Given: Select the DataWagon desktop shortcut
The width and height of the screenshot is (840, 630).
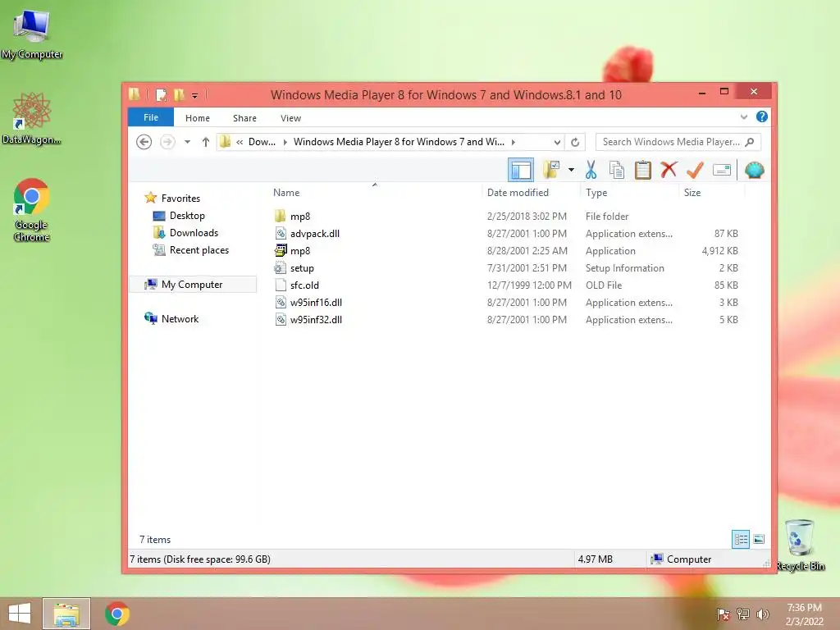Looking at the screenshot, I should tap(32, 118).
